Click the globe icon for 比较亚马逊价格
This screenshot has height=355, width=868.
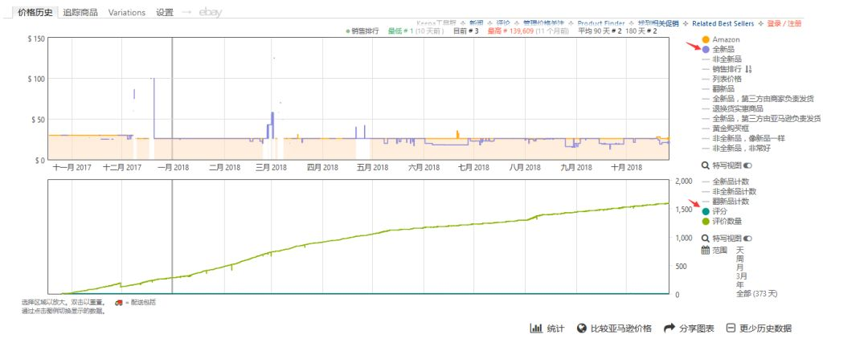pos(582,328)
